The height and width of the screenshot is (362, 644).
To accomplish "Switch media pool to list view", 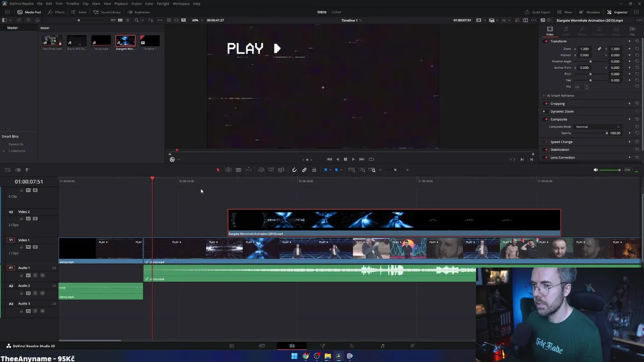I will point(128,20).
